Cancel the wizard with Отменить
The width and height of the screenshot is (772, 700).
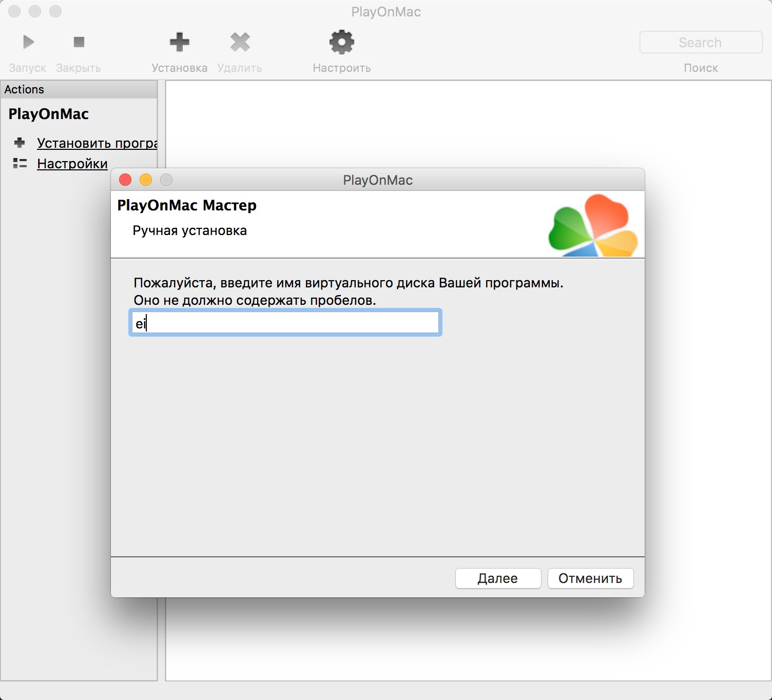[590, 578]
